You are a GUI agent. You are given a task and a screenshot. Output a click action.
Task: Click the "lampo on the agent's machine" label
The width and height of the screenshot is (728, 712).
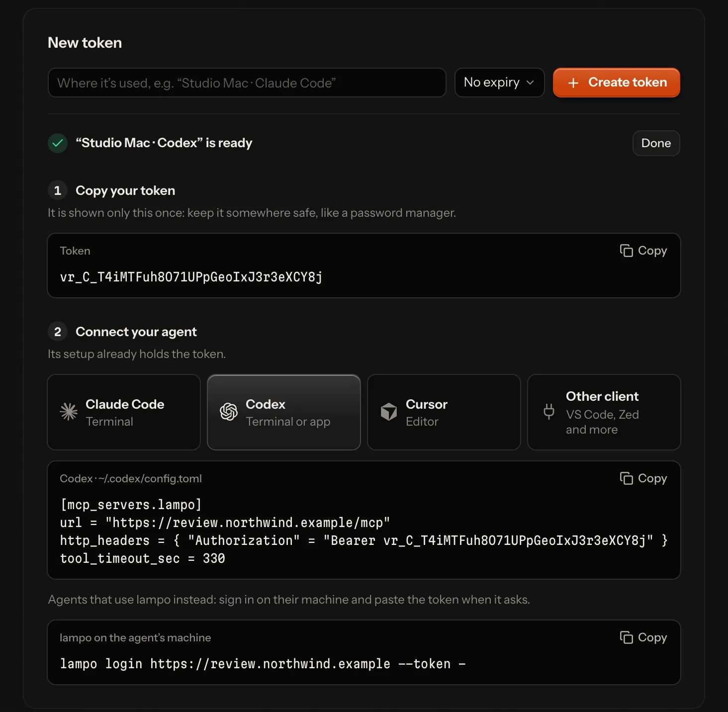(x=135, y=638)
